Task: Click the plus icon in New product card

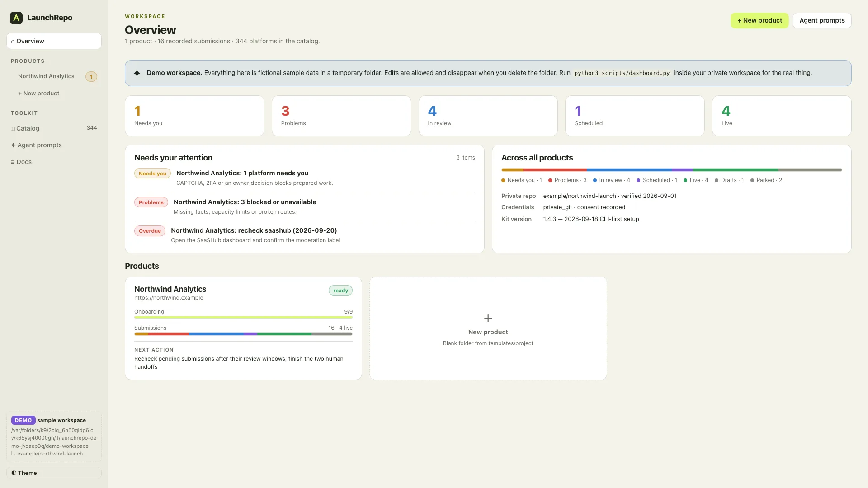Action: [x=488, y=319]
